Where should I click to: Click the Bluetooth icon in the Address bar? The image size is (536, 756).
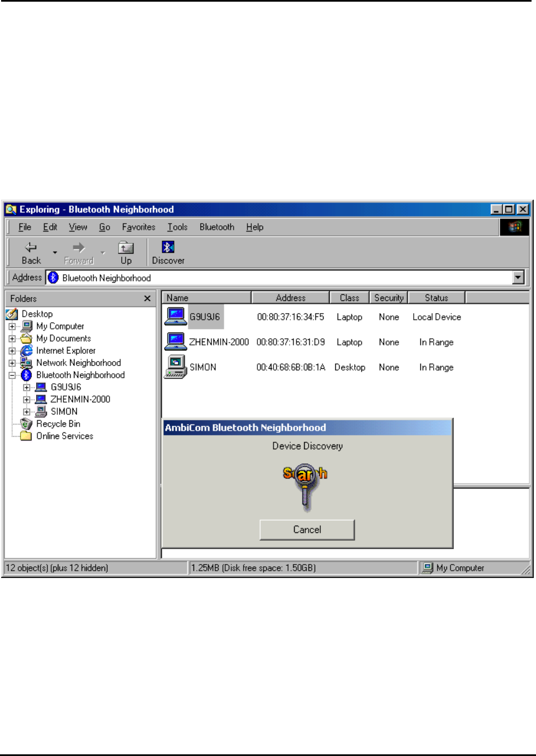click(53, 278)
